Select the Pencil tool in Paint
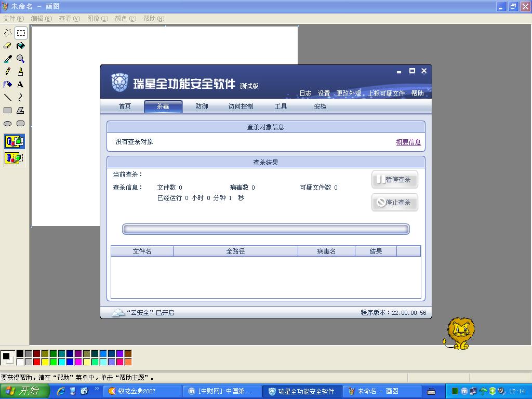This screenshot has width=532, height=399. pyautogui.click(x=8, y=72)
